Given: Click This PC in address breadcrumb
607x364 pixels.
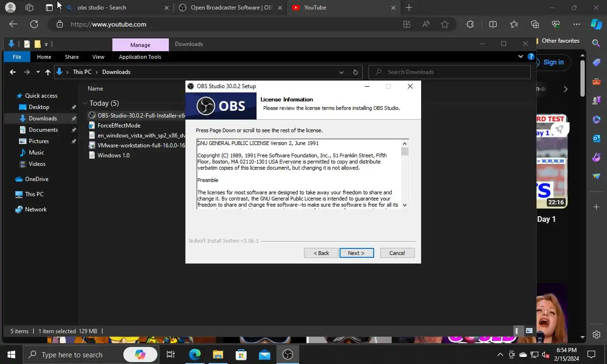Looking at the screenshot, I should (82, 72).
